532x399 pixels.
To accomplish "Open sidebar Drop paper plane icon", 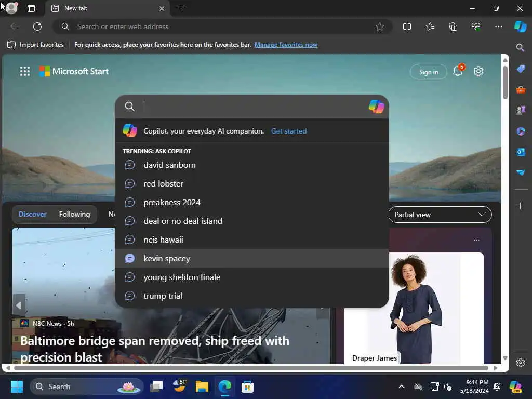I will pos(521,172).
